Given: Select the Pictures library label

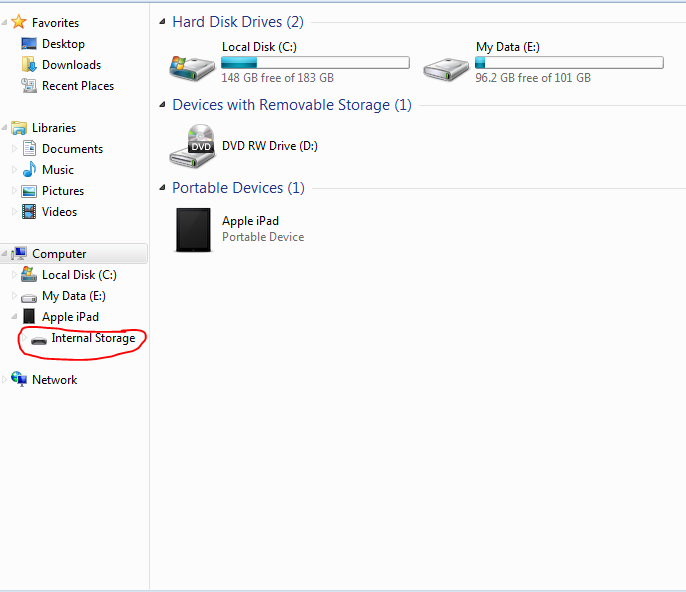Looking at the screenshot, I should click(x=63, y=191).
